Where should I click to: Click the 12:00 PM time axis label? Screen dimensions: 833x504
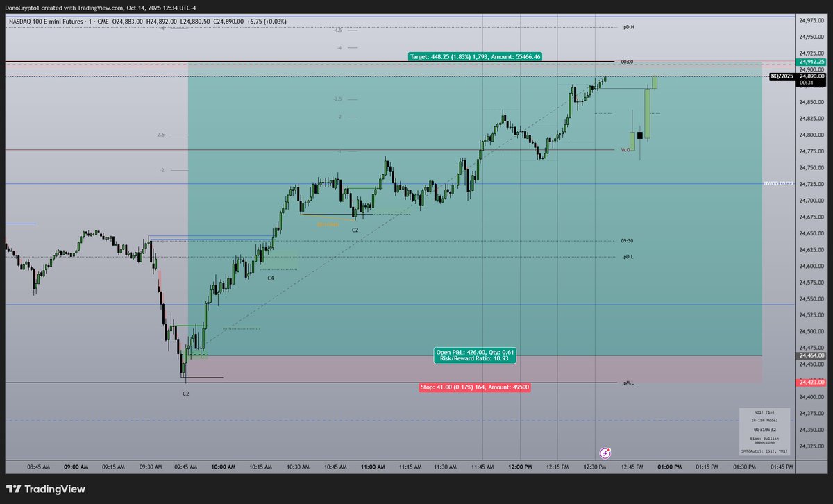pos(520,467)
